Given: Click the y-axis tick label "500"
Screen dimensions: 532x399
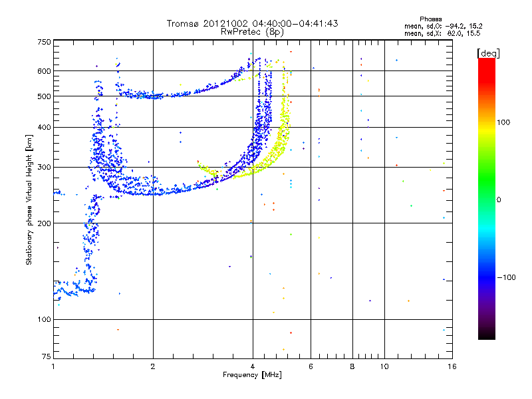Looking at the screenshot, I should click(44, 96).
